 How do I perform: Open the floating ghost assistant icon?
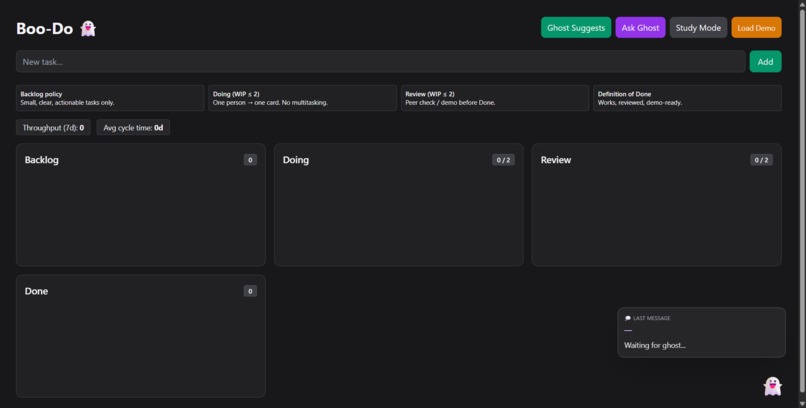(772, 386)
